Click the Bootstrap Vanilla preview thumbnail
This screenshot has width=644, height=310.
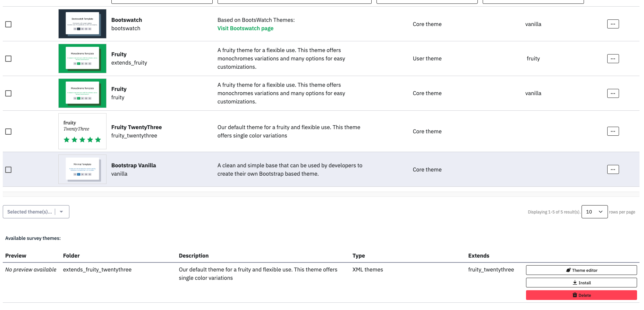click(x=82, y=169)
